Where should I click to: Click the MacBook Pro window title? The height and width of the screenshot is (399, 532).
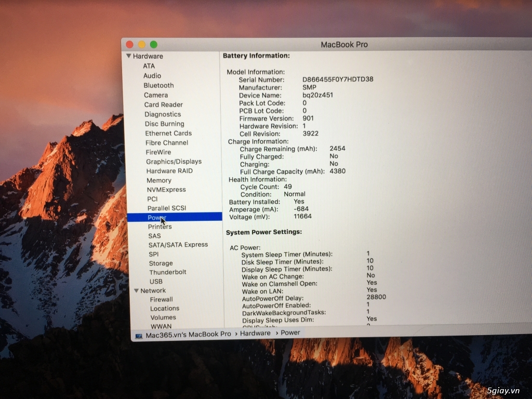click(x=344, y=45)
